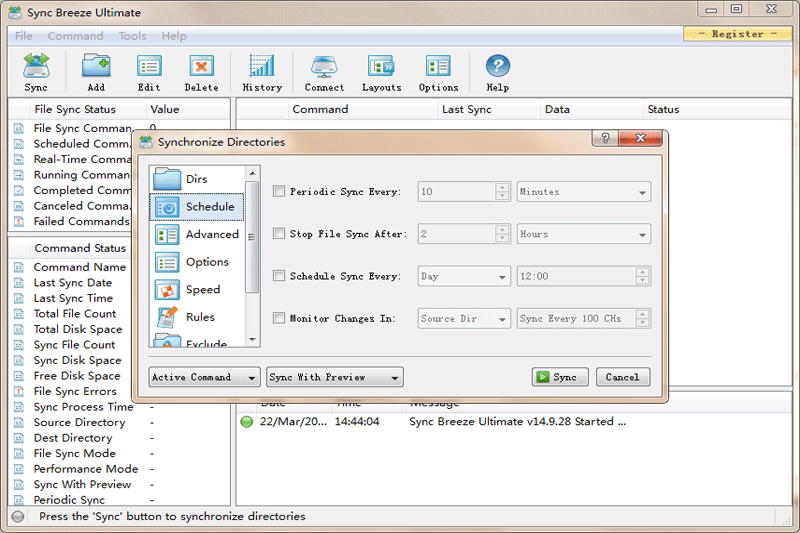
Task: Click the dialog sidebar scroll down arrow
Action: tap(252, 340)
